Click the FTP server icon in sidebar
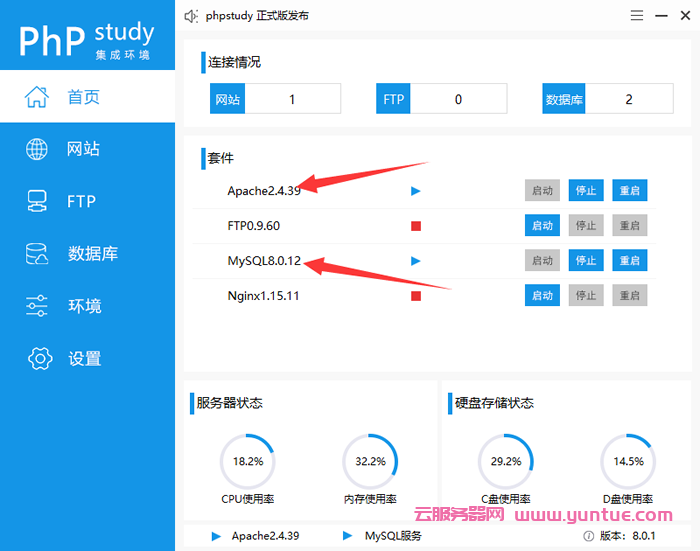 [37, 201]
